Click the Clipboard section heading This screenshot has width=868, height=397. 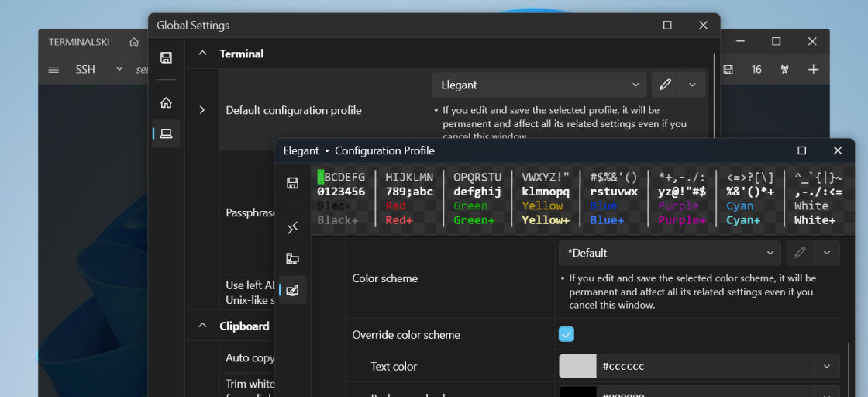click(244, 326)
